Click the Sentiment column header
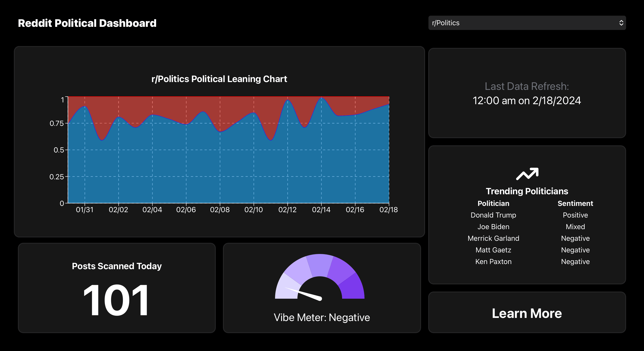 (575, 203)
